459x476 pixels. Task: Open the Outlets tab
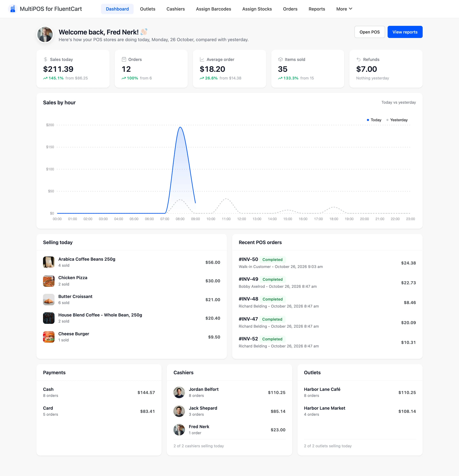(x=147, y=9)
